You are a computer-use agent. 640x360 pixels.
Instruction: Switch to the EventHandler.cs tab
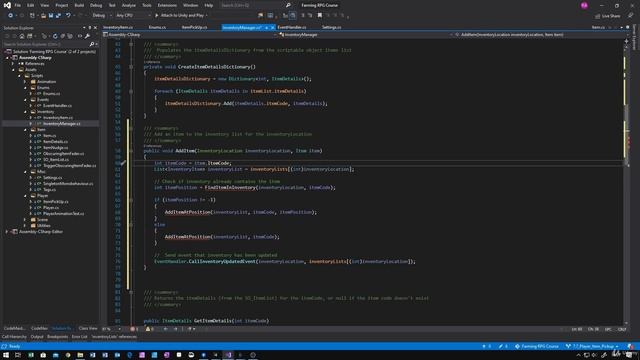point(292,27)
